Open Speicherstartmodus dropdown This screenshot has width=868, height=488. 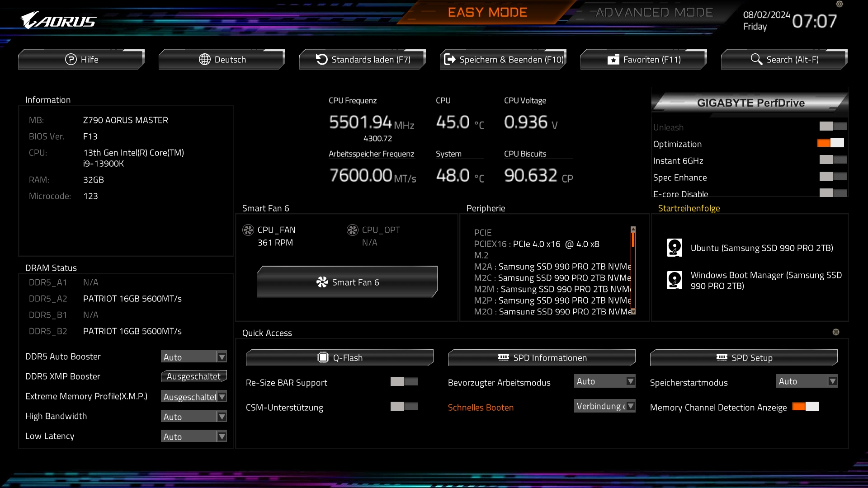(x=807, y=381)
